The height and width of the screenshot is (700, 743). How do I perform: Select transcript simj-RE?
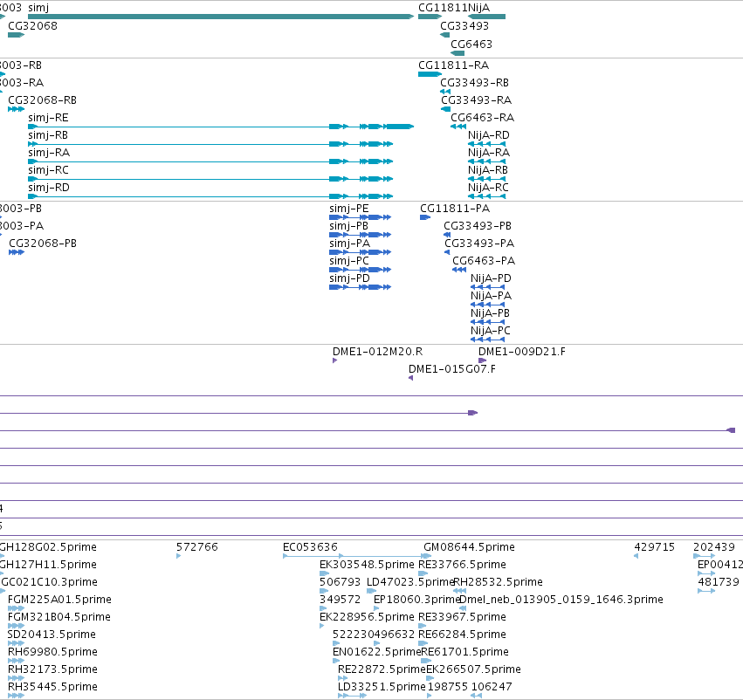coord(221,127)
